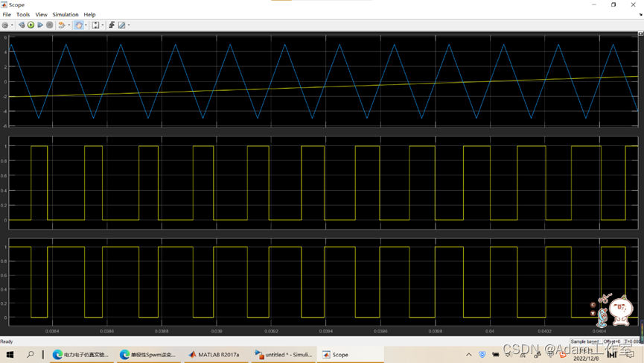Toggle the Pan hand tool
This screenshot has width=644, height=363.
[79, 25]
